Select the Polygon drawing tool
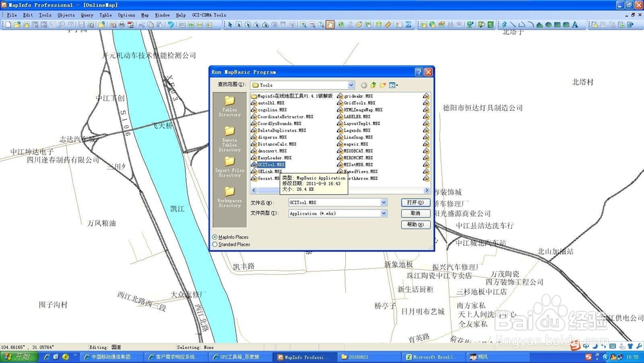 tap(539, 25)
